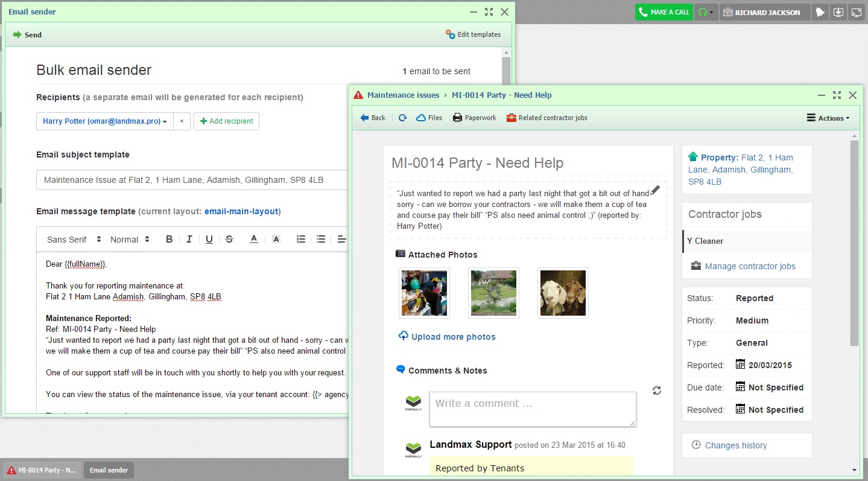This screenshot has width=868, height=481.
Task: Click the Send button
Action: pyautogui.click(x=28, y=35)
